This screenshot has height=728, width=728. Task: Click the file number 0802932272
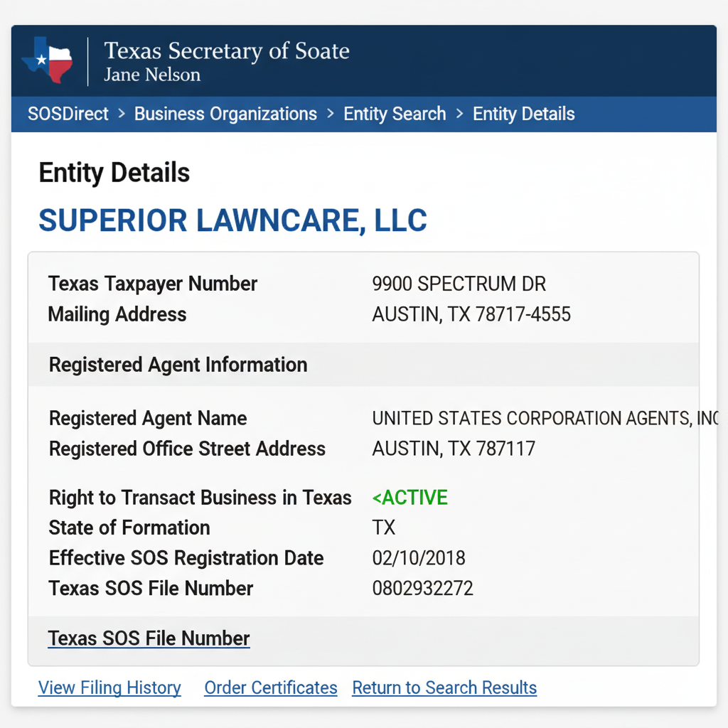point(422,589)
